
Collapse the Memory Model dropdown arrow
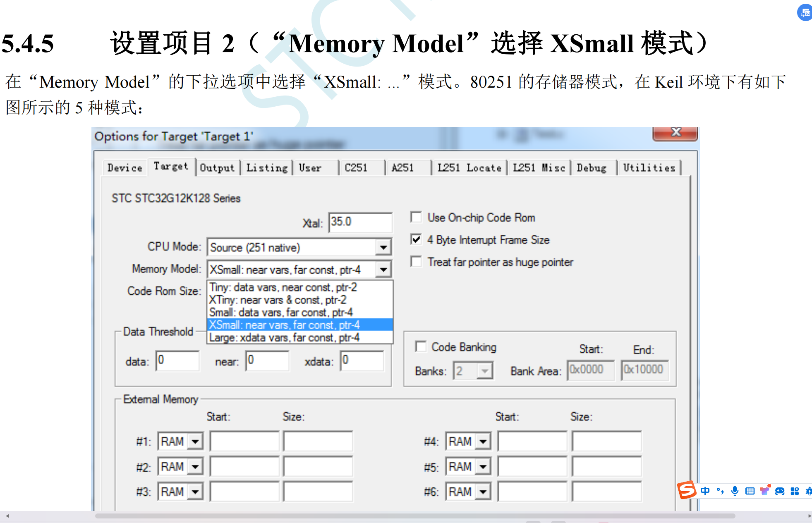(383, 270)
